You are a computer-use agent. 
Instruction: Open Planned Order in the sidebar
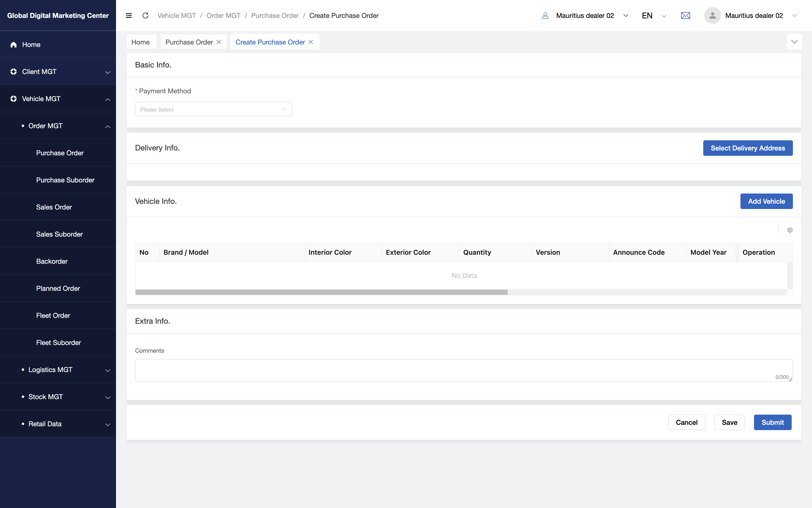point(58,288)
